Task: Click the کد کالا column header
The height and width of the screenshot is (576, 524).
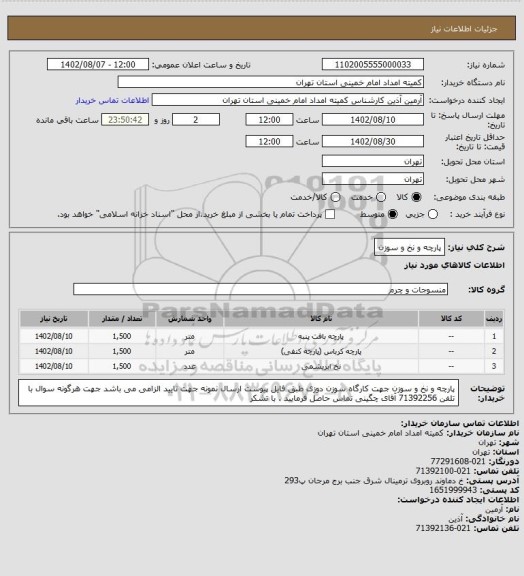Action: click(451, 318)
